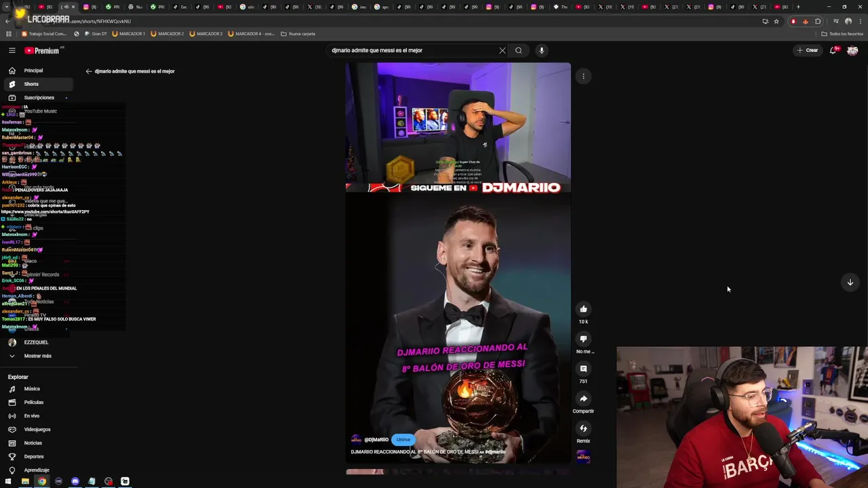This screenshot has width=868, height=488.
Task: Click the Unirse join button
Action: [403, 439]
